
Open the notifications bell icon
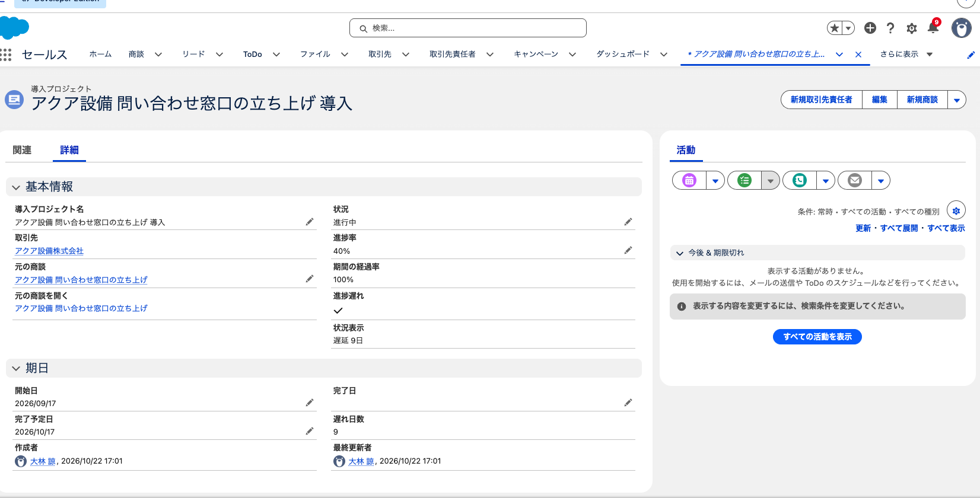[x=933, y=27]
